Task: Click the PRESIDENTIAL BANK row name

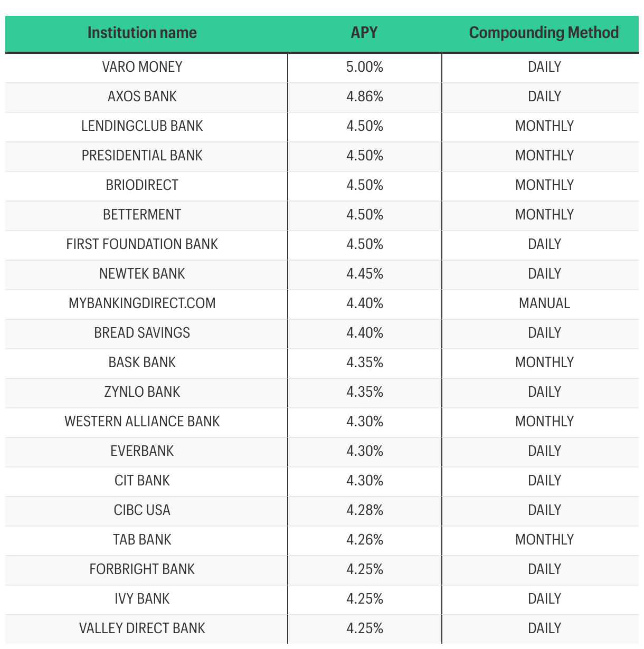Action: tap(142, 156)
